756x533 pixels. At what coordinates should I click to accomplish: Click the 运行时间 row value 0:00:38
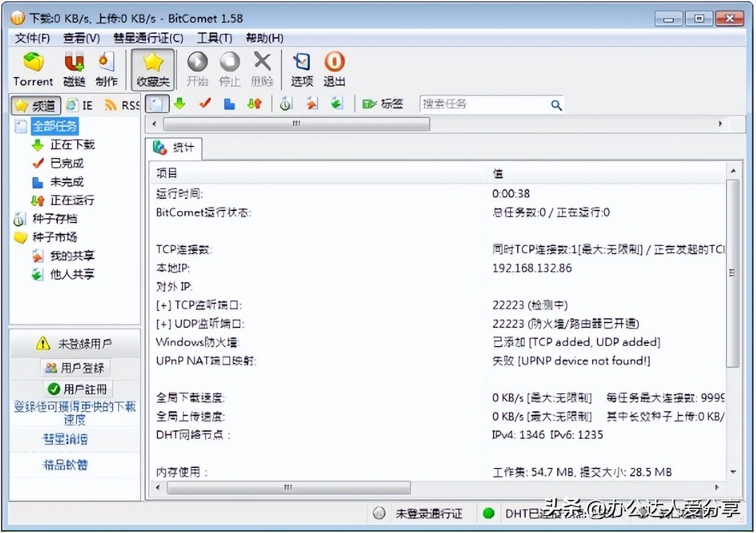pos(511,194)
